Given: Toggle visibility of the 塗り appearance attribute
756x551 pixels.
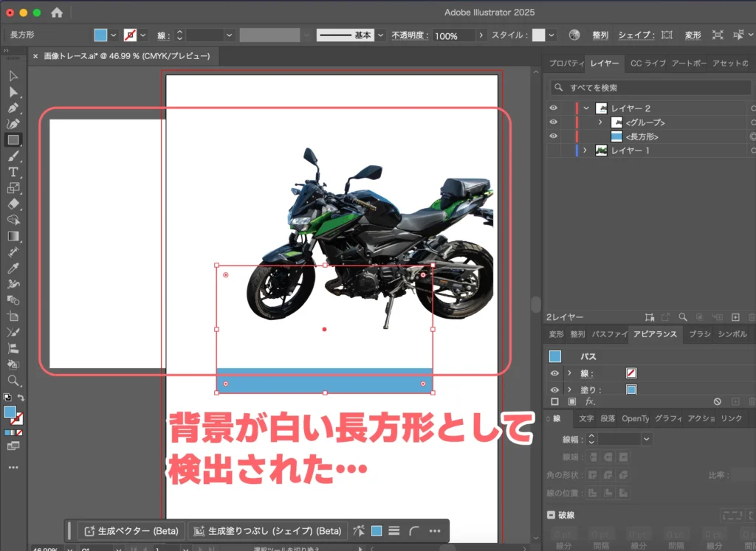Looking at the screenshot, I should click(x=554, y=390).
